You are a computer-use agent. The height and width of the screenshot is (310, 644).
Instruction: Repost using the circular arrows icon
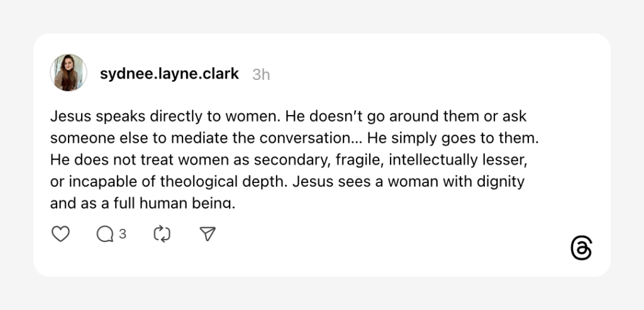click(162, 234)
